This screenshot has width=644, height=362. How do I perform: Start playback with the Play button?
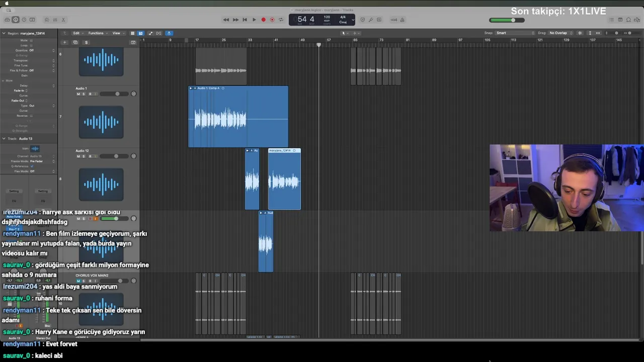click(x=254, y=20)
